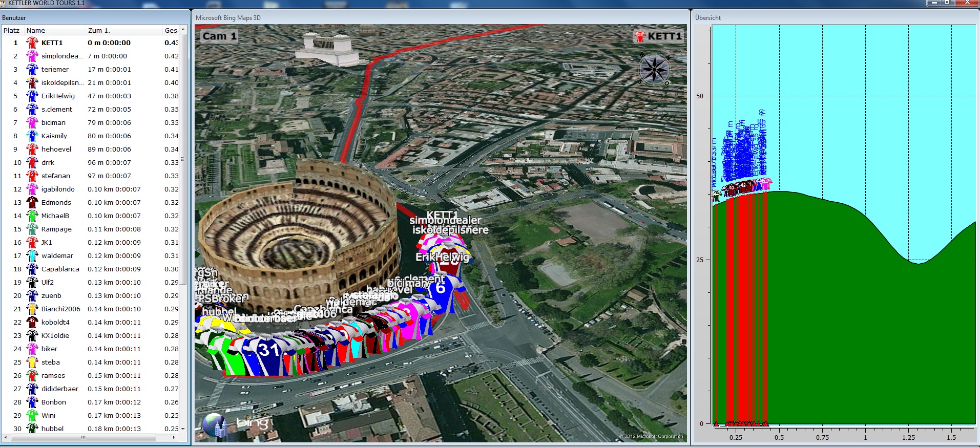Screen dimensions: 980x448
Task: Click stefanan's red jersey icon
Action: click(32, 176)
